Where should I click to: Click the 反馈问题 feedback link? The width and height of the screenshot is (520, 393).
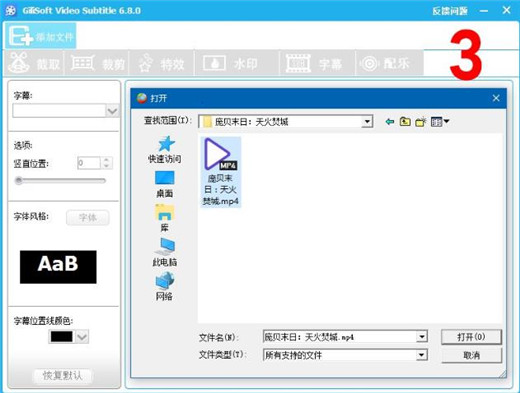[x=450, y=11]
